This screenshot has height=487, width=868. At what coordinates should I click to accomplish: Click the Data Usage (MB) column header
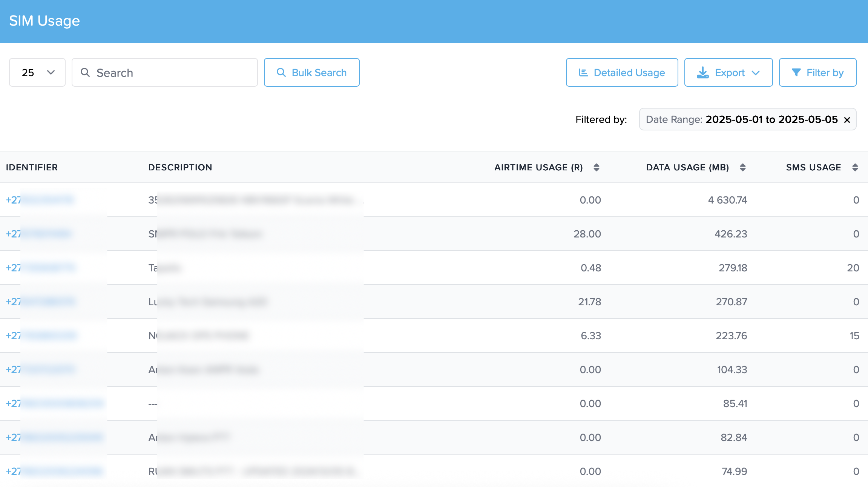687,167
